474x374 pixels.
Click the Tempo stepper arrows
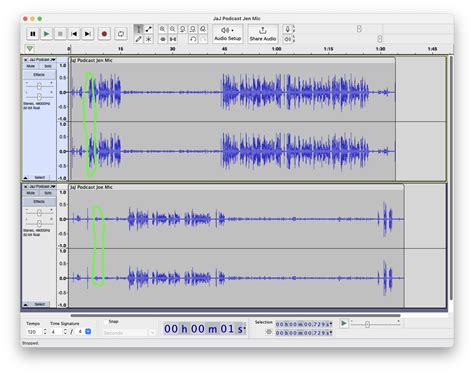point(45,332)
